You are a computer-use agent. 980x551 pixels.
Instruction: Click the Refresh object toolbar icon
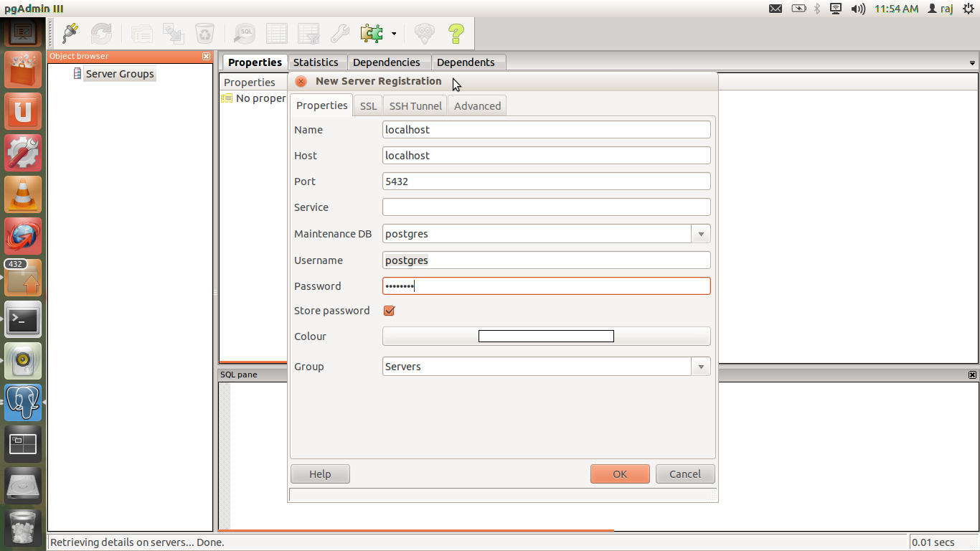(101, 33)
